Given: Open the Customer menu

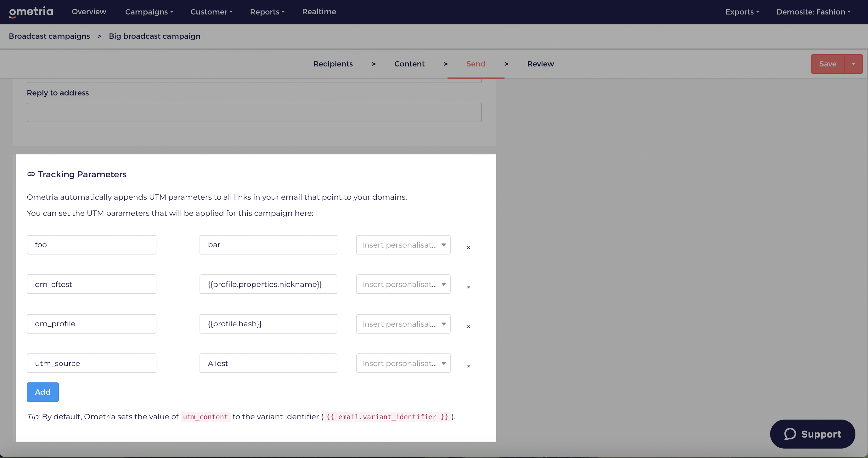Looking at the screenshot, I should click(x=211, y=12).
